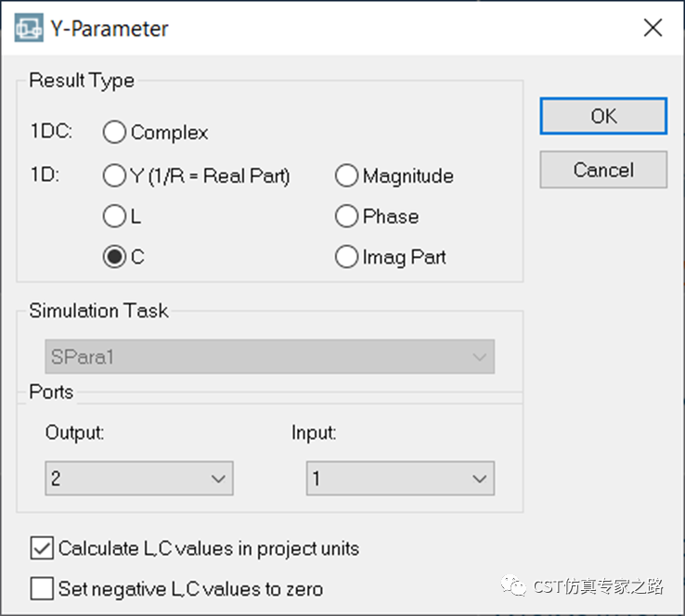This screenshot has width=685, height=616.
Task: Open the SPara1 simulation task dropdown
Action: click(x=269, y=357)
